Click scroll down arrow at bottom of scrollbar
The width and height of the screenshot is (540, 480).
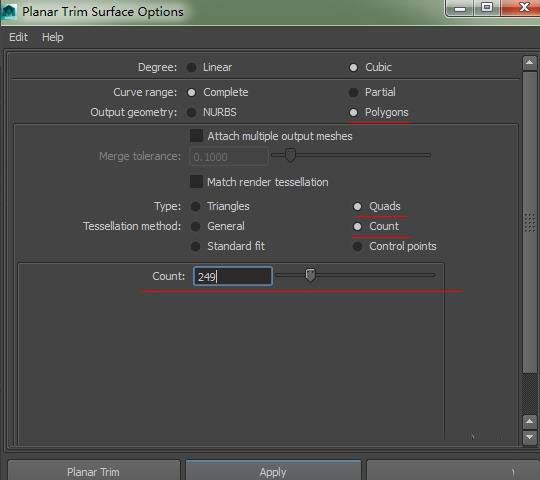click(529, 438)
